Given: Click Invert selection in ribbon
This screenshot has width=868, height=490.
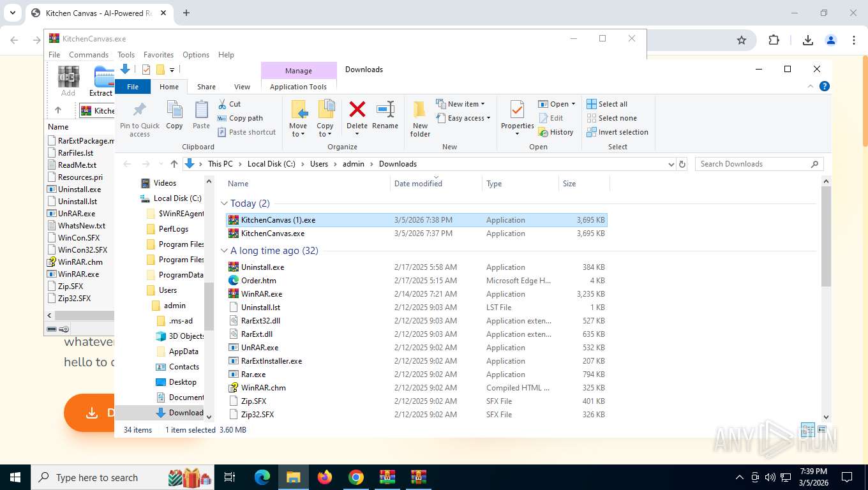Looking at the screenshot, I should click(617, 132).
